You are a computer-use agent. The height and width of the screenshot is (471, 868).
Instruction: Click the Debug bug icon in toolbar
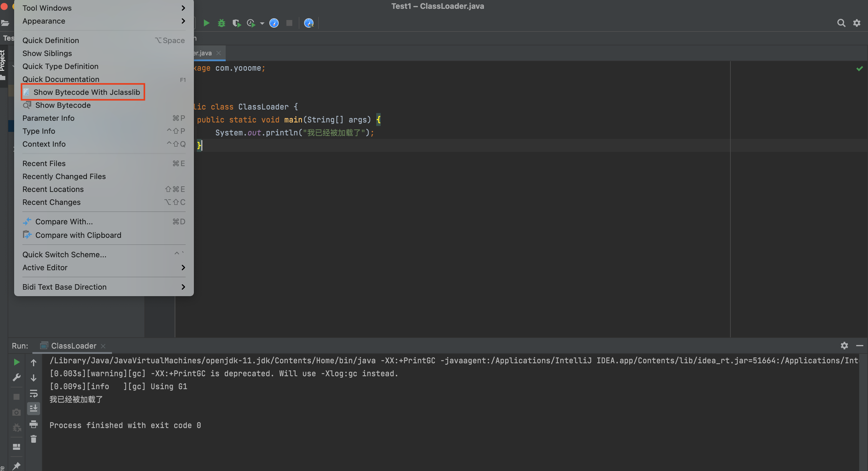(x=221, y=23)
